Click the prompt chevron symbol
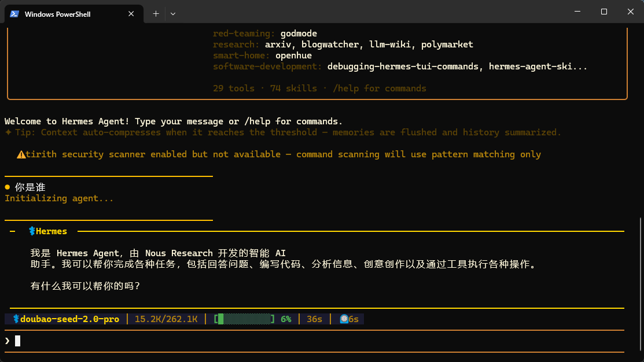 pos(8,341)
